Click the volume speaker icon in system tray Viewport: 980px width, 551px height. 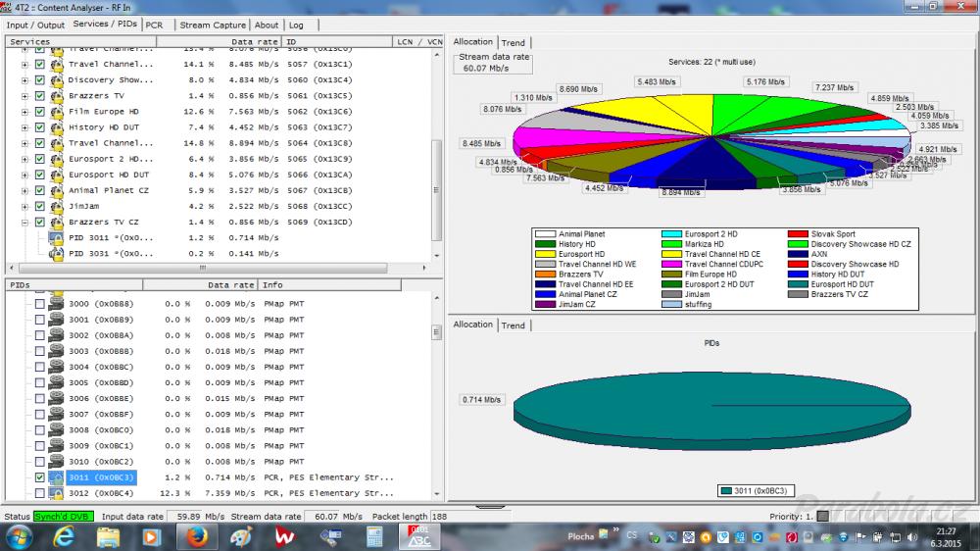(911, 537)
